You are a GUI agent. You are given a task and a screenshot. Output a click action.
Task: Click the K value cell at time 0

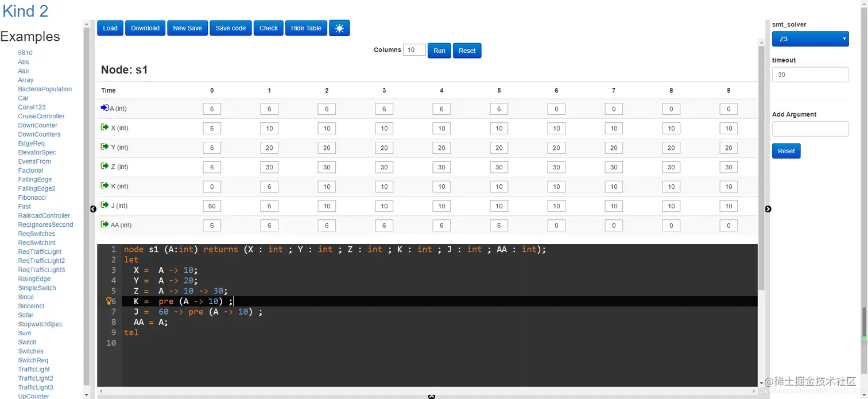(212, 187)
